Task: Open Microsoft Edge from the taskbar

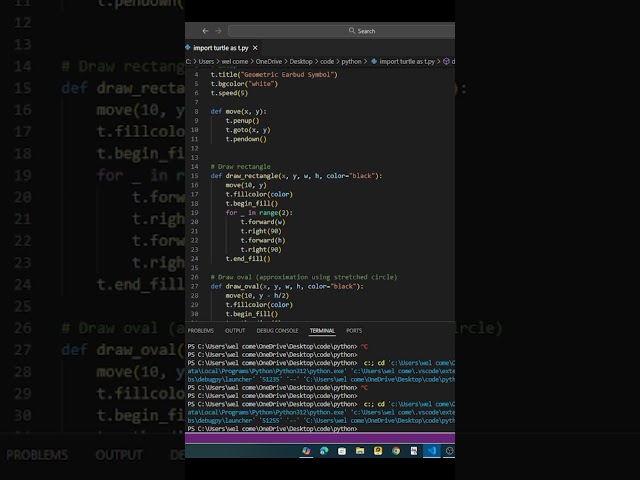Action: click(325, 451)
